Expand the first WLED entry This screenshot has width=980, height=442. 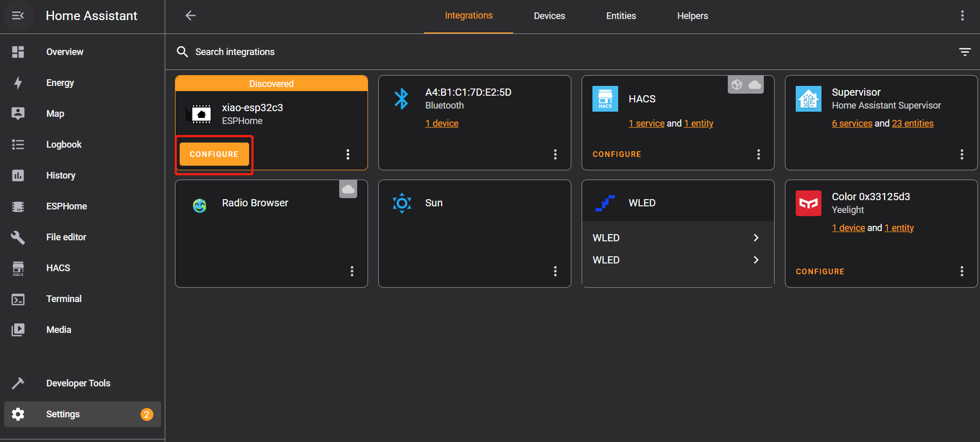click(678, 238)
